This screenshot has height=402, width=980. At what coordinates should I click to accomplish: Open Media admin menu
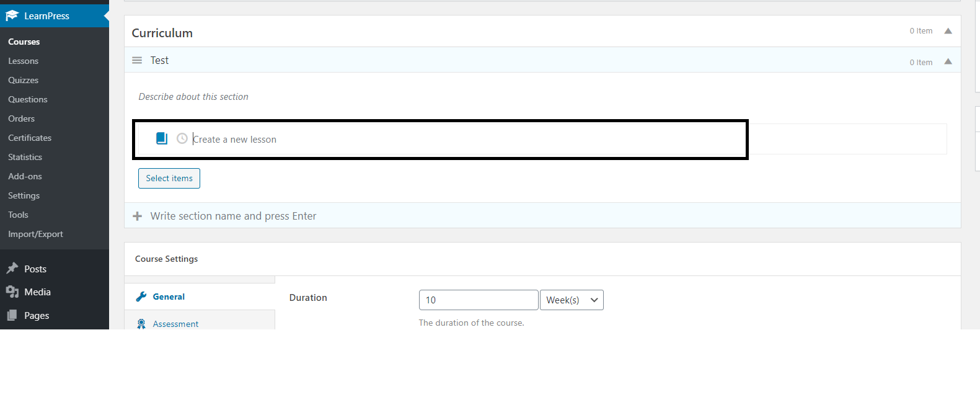37,292
